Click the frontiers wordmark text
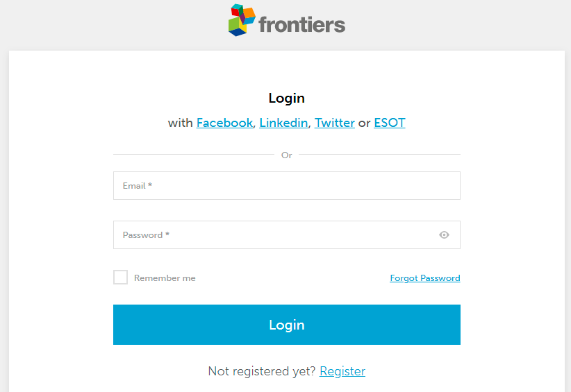The width and height of the screenshot is (571, 392). (301, 25)
